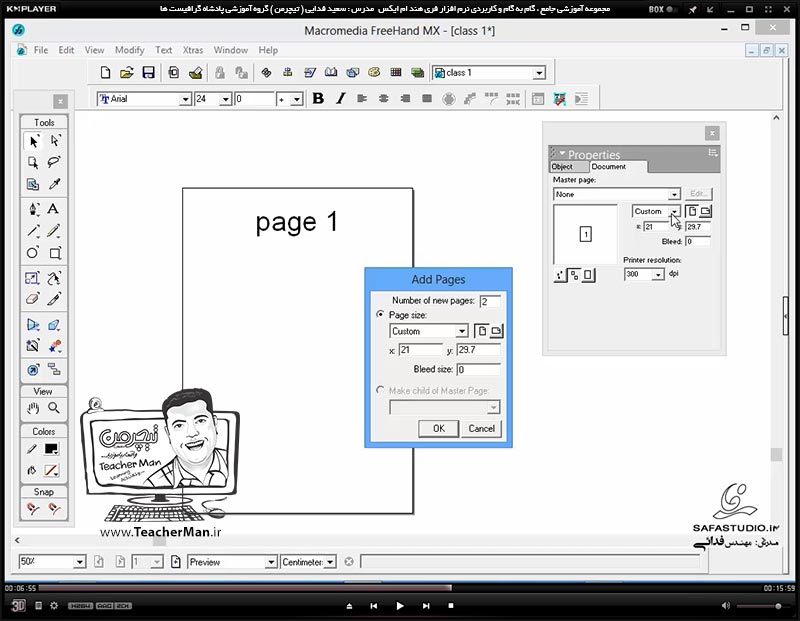
Task: Cancel the Add Pages dialog
Action: [482, 428]
